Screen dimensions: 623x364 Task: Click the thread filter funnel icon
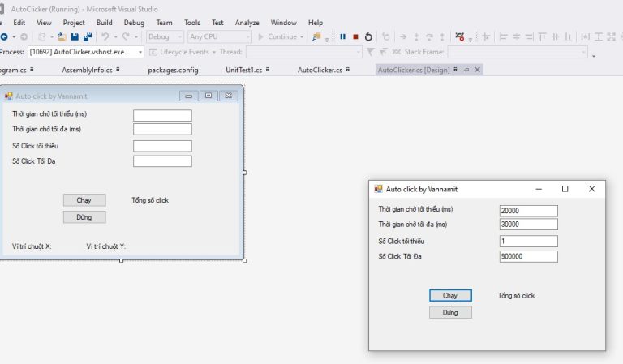370,52
